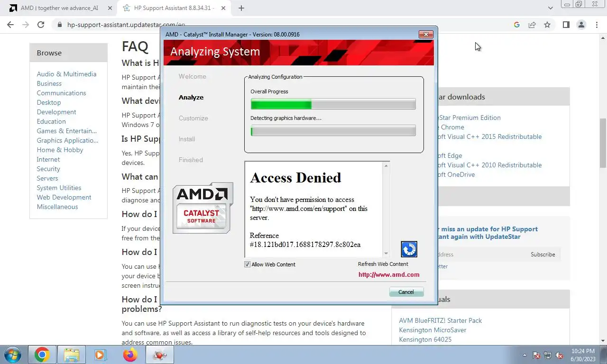
Task: Close the HP Support Assistant tab
Action: click(x=224, y=8)
